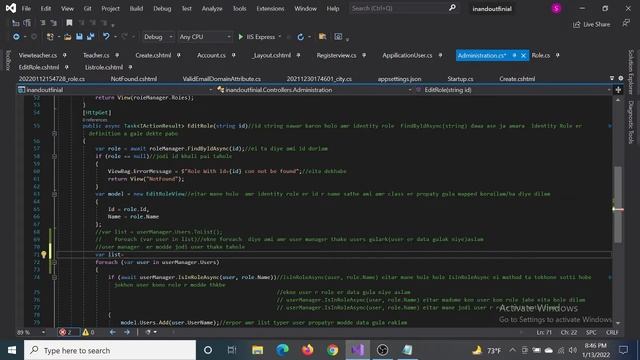Open File Explorer from the taskbar
Viewport: 640px width, 360px height.
click(x=258, y=350)
